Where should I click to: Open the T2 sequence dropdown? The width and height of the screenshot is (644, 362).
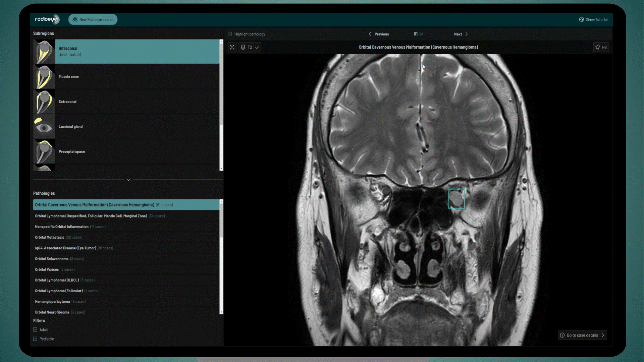coord(250,47)
